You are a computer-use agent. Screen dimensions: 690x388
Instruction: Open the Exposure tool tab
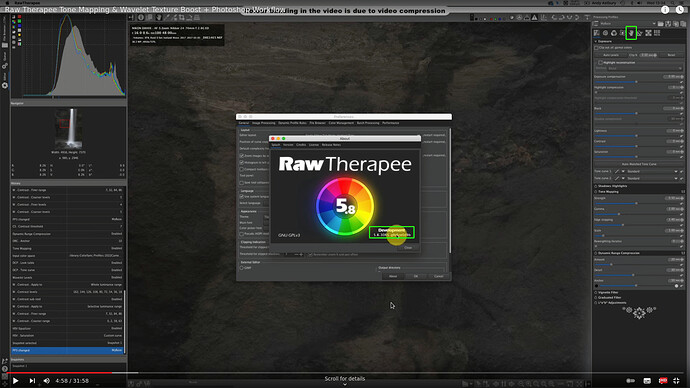coord(597,33)
